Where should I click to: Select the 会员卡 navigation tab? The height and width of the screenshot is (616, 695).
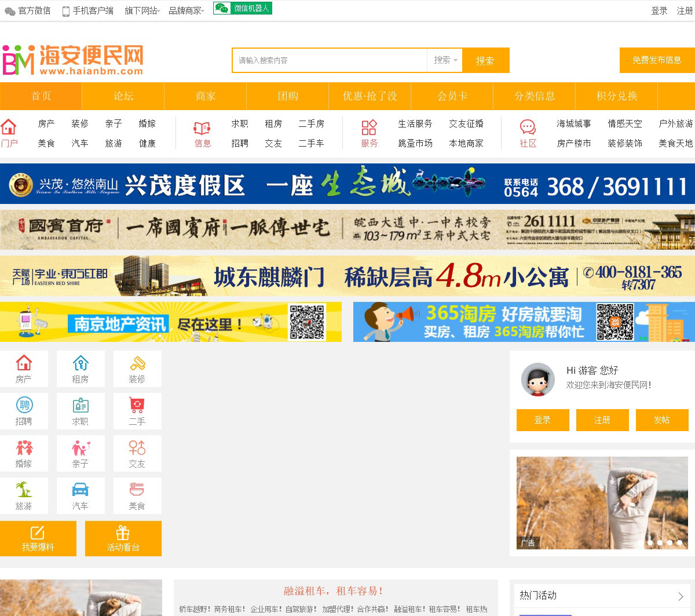tap(452, 96)
